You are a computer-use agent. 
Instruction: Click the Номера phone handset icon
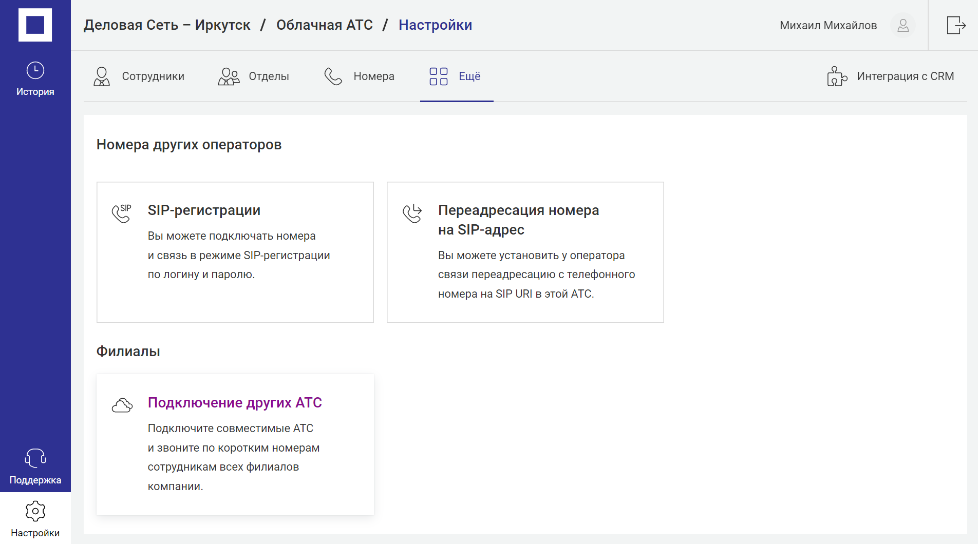pos(333,76)
